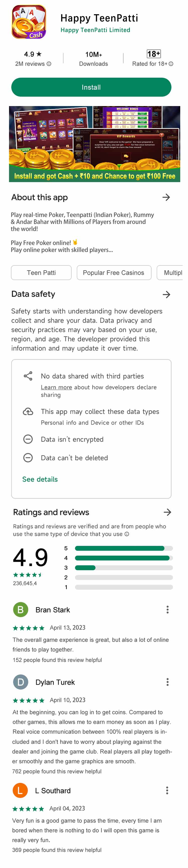The width and height of the screenshot is (188, 868).
Task: Open options menu for Bran Stark review
Action: [167, 610]
